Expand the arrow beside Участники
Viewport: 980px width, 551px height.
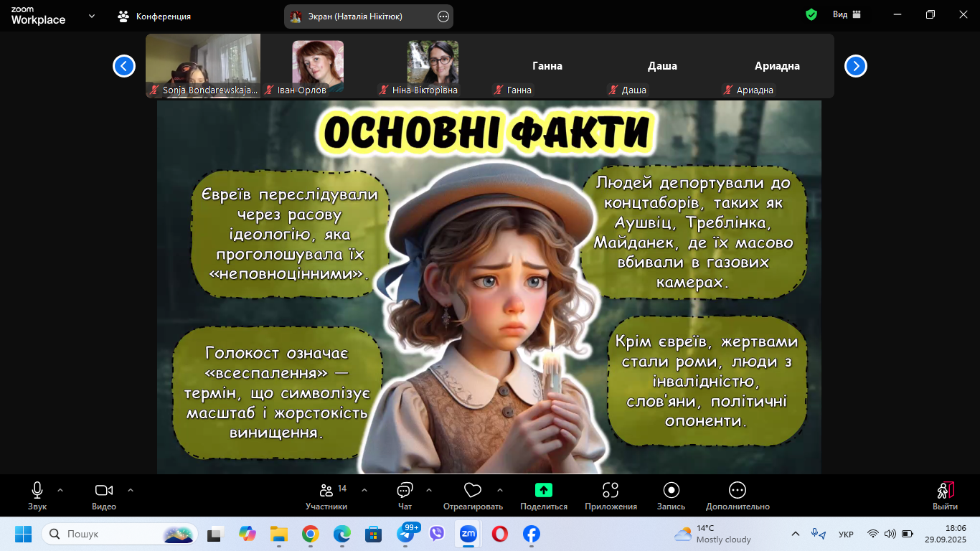pos(364,490)
